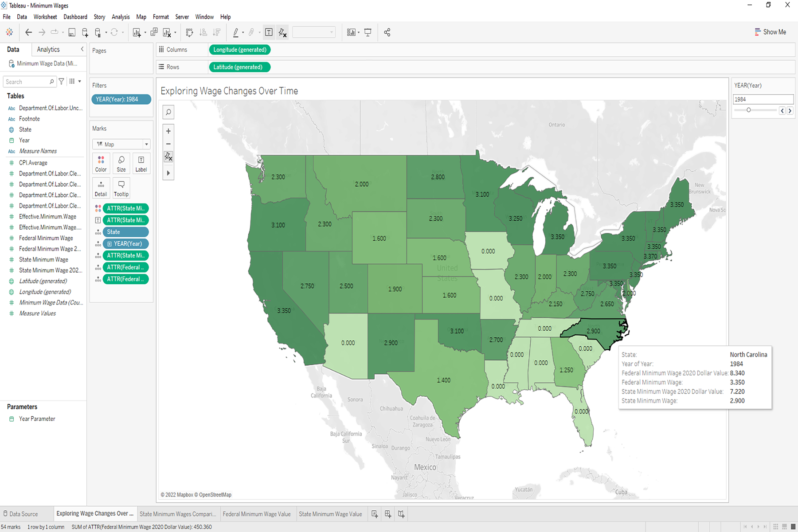This screenshot has height=532, width=798.
Task: Zoom in on the map
Action: point(168,131)
